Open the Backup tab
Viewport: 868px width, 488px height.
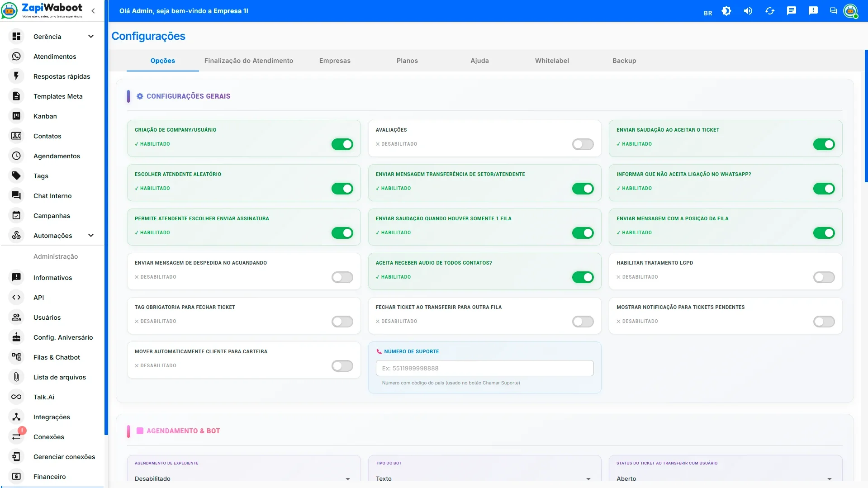click(x=624, y=61)
